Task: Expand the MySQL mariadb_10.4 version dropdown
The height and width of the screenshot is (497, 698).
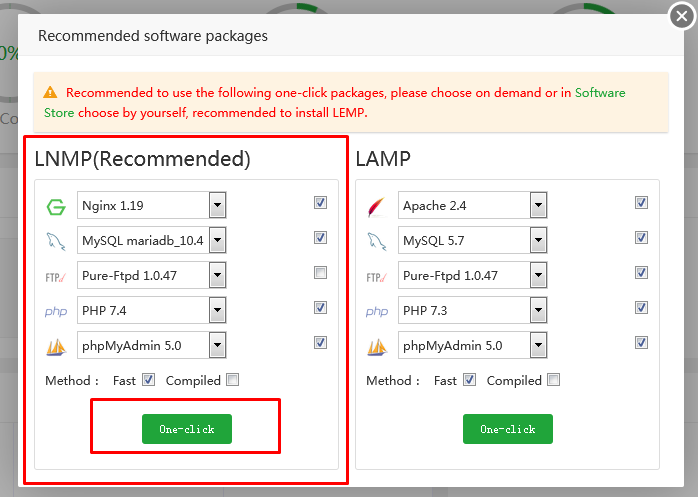Action: (x=217, y=241)
